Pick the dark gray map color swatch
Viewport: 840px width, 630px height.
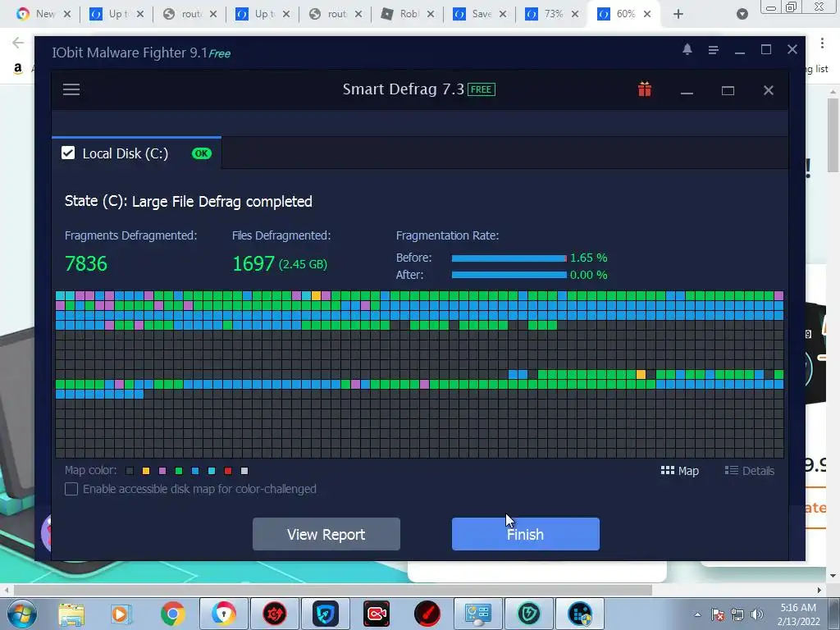coord(130,471)
